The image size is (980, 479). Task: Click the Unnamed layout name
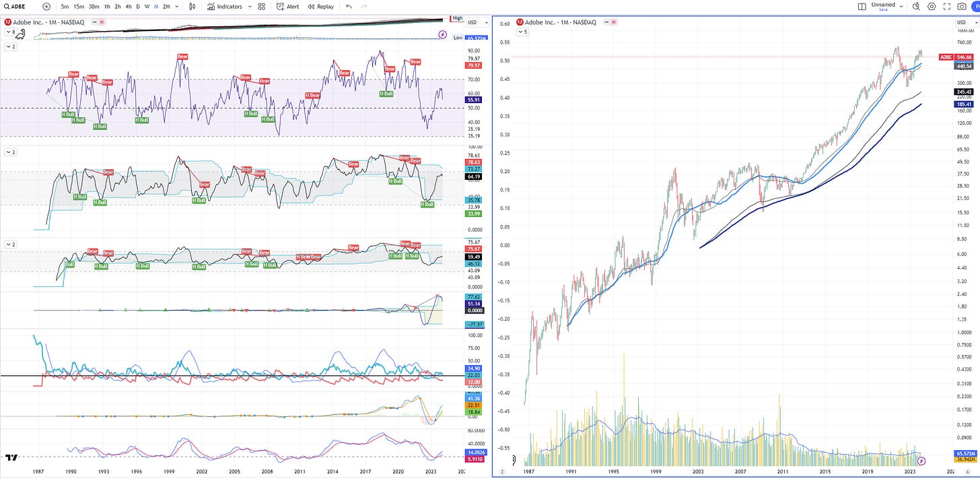click(882, 6)
